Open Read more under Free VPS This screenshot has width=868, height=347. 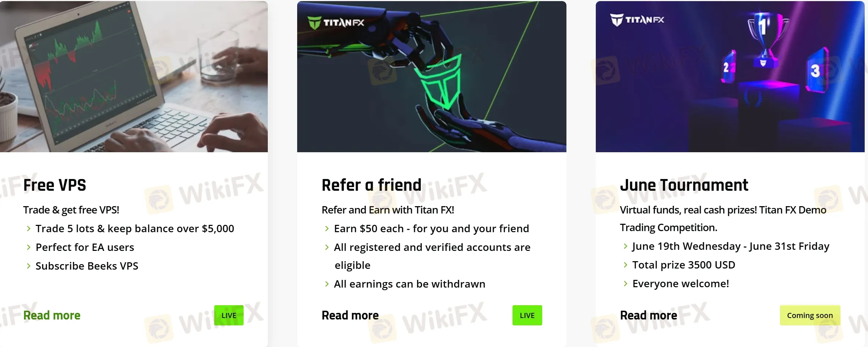pyautogui.click(x=52, y=315)
